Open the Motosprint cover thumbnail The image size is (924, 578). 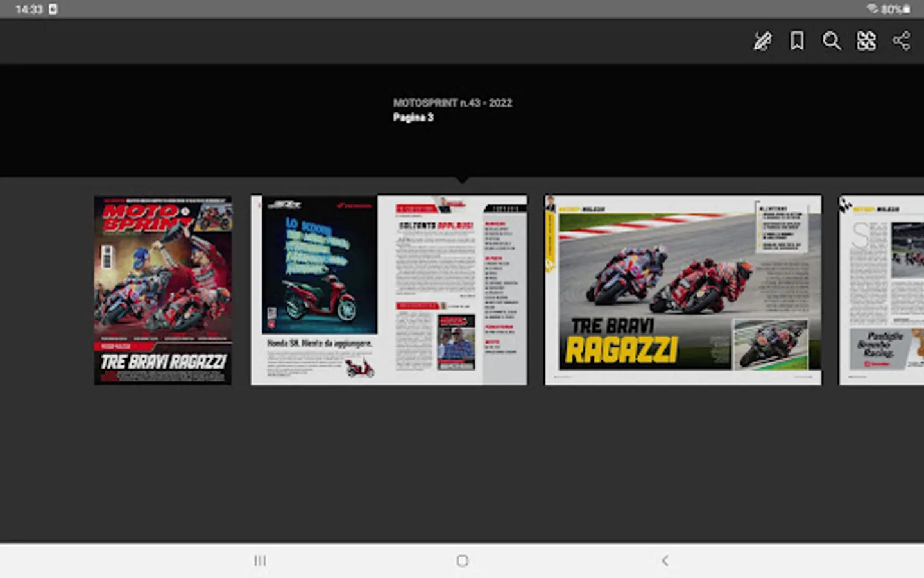click(163, 290)
